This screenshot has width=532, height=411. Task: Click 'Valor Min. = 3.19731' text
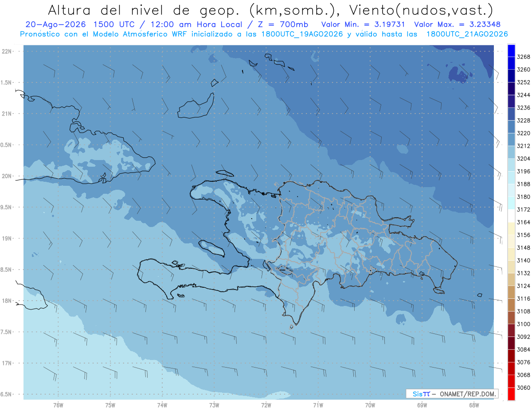tap(364, 24)
